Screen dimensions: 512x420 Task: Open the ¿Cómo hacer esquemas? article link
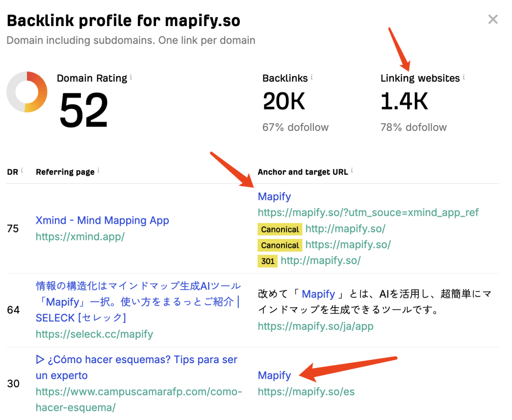(137, 367)
